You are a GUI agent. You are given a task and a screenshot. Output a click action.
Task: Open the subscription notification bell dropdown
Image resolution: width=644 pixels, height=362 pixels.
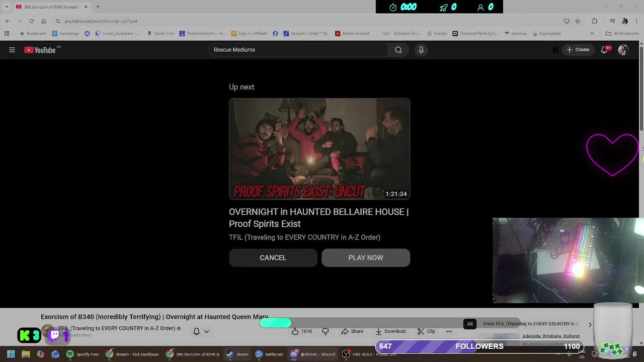pos(201,331)
